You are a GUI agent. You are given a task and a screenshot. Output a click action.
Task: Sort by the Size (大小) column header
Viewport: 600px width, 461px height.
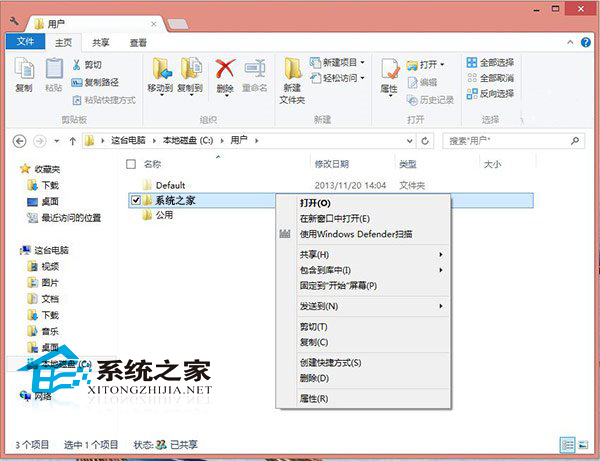point(492,164)
